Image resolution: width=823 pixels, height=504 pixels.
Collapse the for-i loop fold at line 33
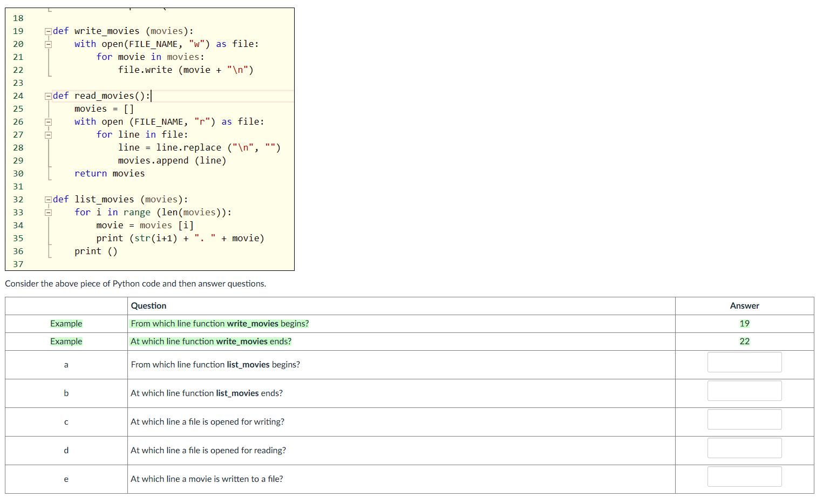[x=48, y=213]
